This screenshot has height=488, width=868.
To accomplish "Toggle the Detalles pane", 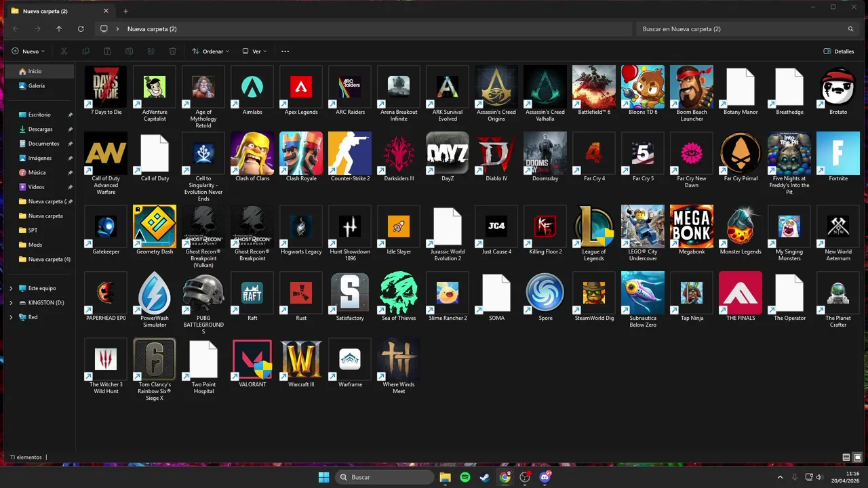I will coord(839,51).
